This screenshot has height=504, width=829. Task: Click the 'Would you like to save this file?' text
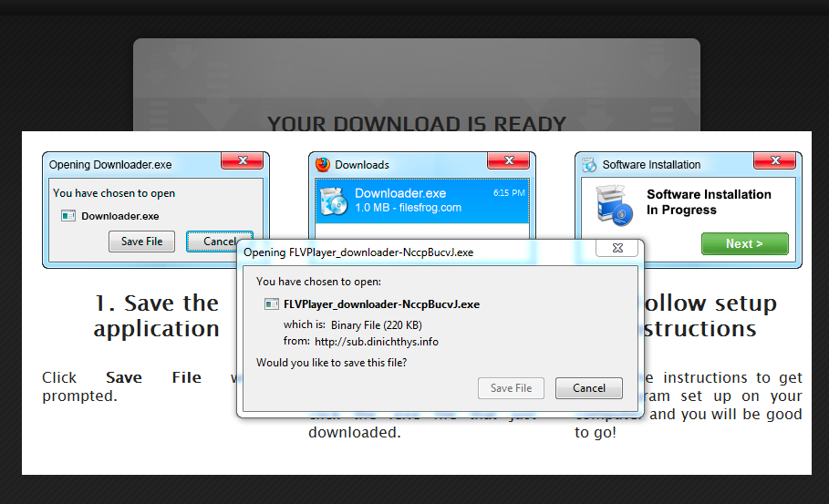pos(331,363)
